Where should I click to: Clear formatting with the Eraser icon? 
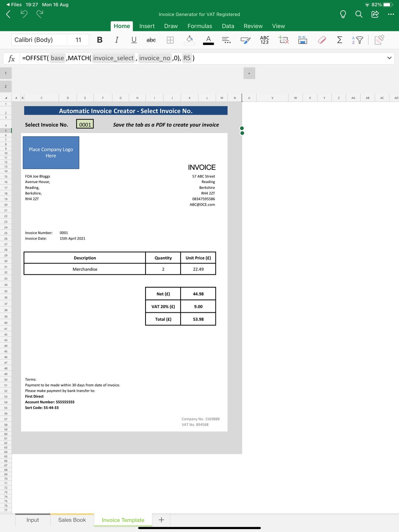point(321,40)
